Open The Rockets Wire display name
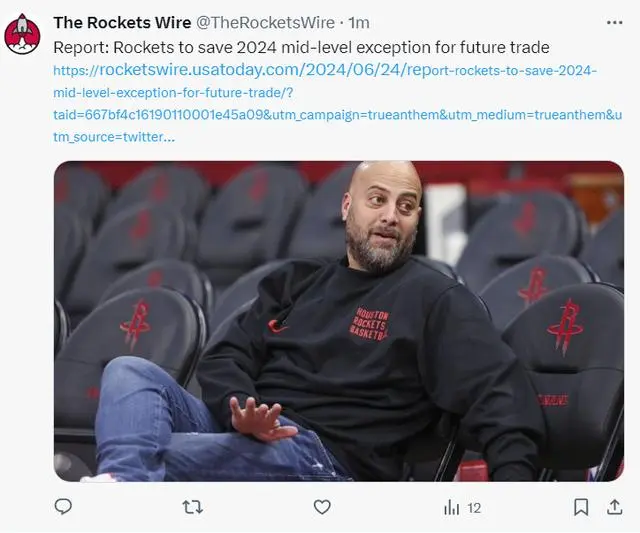The width and height of the screenshot is (640, 533). [122, 23]
